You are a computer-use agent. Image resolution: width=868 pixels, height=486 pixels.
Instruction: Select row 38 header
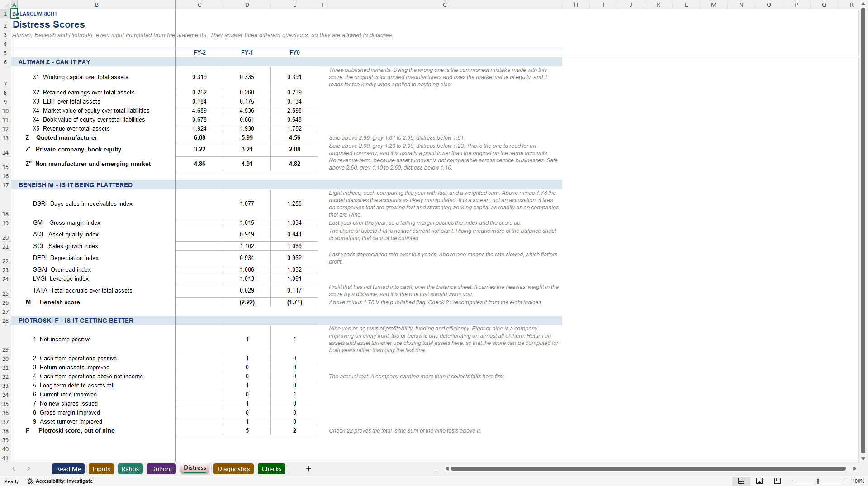pyautogui.click(x=5, y=431)
